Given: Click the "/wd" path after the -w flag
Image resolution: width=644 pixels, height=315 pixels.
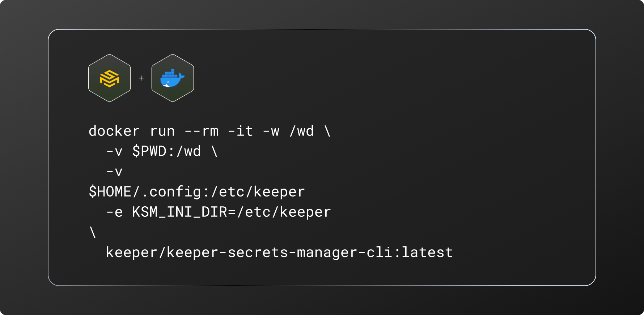Looking at the screenshot, I should (302, 131).
